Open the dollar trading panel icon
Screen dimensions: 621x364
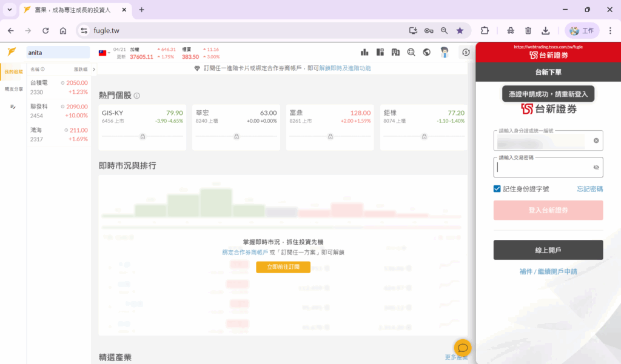click(466, 53)
